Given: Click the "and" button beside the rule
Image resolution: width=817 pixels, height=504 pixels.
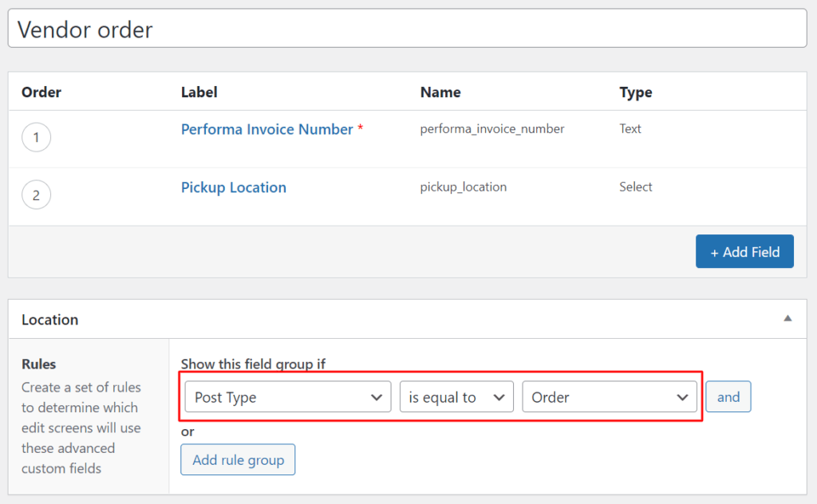Looking at the screenshot, I should coord(728,396).
